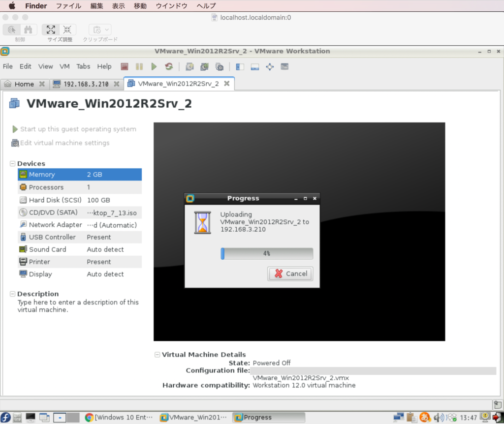Close the VMware_Win2012R2Srv_2 tab
Image resolution: width=504 pixels, height=424 pixels.
click(227, 84)
